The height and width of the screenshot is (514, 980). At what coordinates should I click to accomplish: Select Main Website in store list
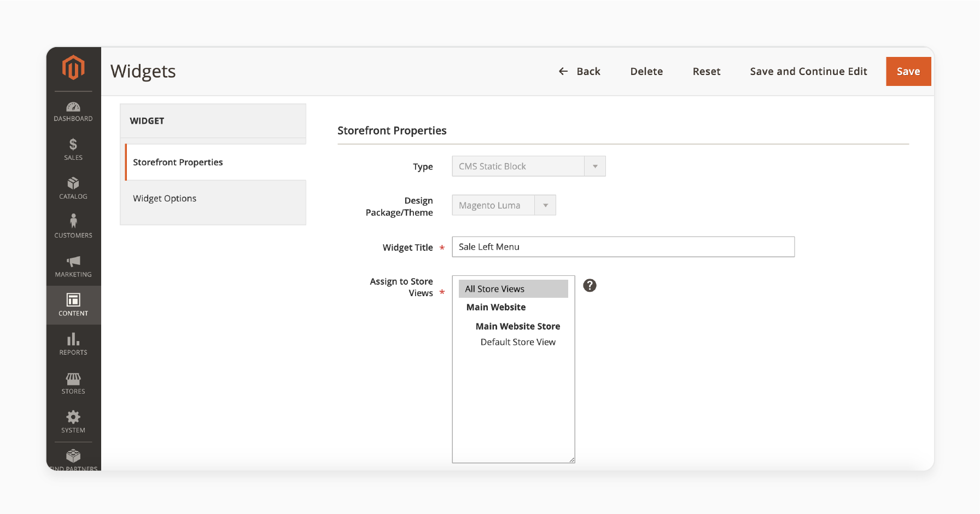click(496, 307)
